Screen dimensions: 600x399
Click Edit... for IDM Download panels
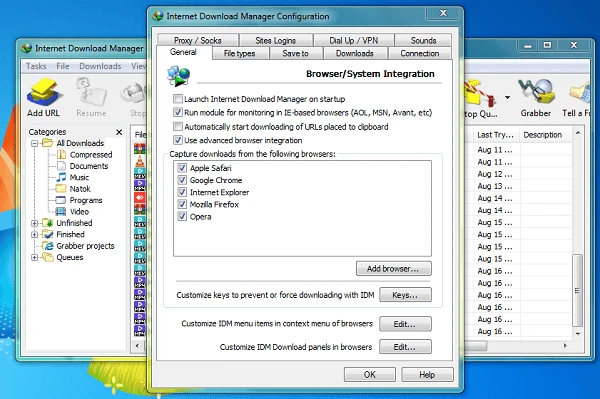tap(405, 347)
